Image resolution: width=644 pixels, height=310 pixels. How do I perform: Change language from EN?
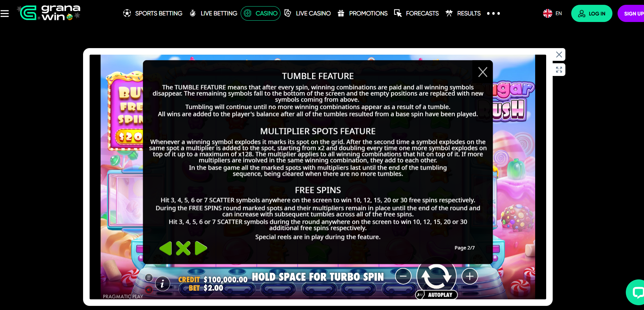[x=552, y=13]
